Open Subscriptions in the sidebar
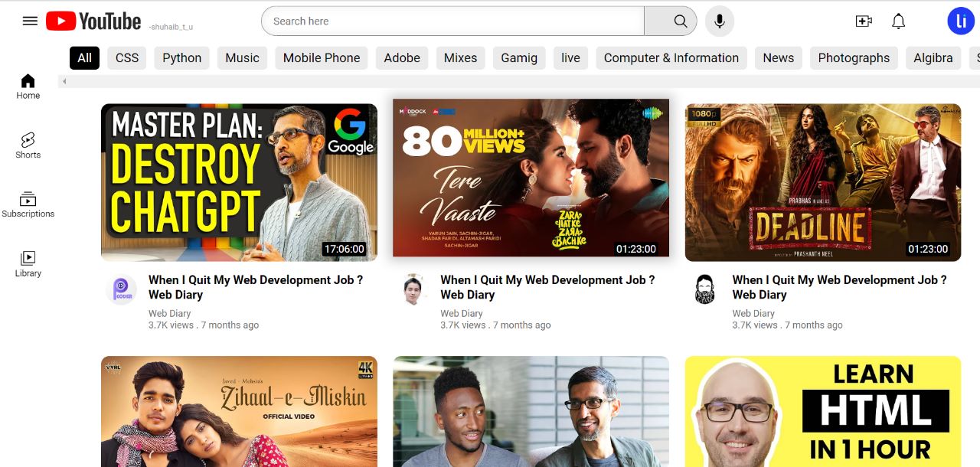This screenshot has width=980, height=467. pos(28,204)
